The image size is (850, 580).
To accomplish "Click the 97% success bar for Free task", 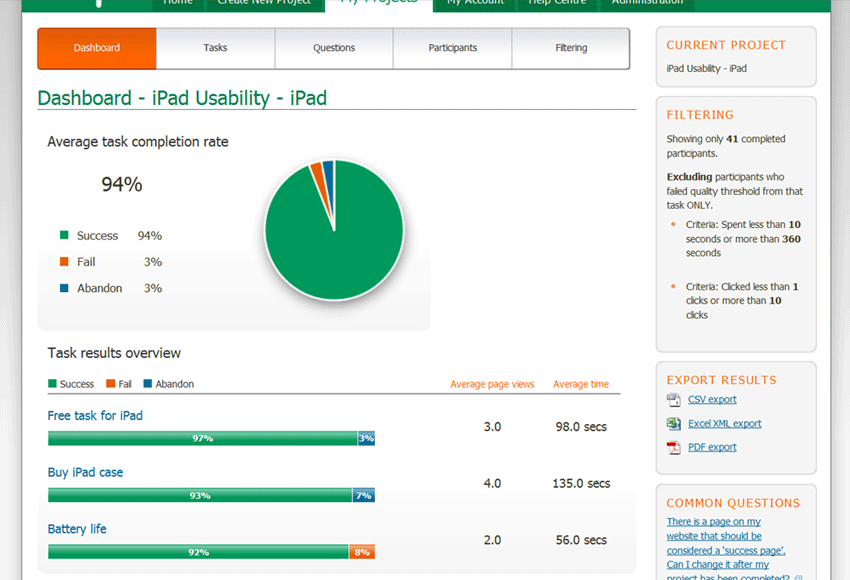I will (x=203, y=439).
